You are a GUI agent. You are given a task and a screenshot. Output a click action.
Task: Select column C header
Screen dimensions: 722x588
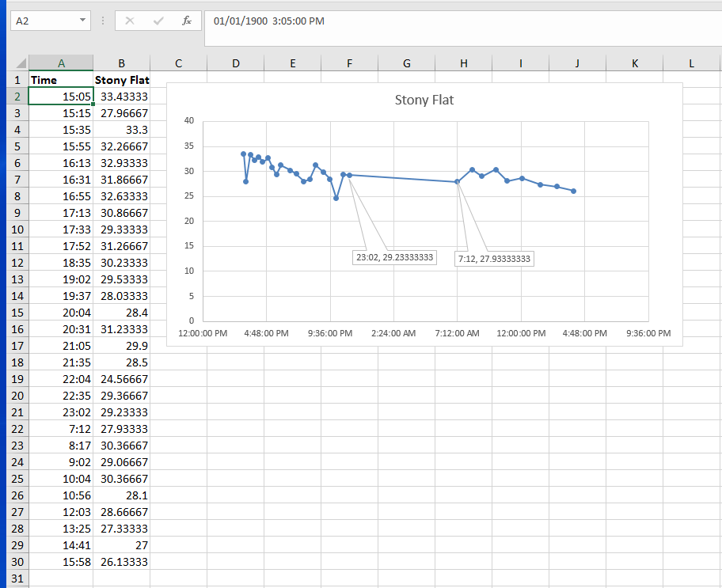tap(179, 63)
